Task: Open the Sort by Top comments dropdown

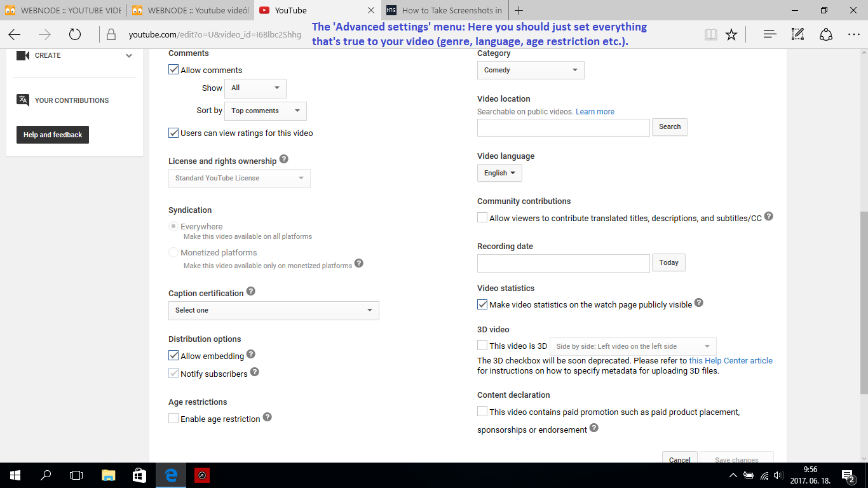Action: [x=266, y=111]
